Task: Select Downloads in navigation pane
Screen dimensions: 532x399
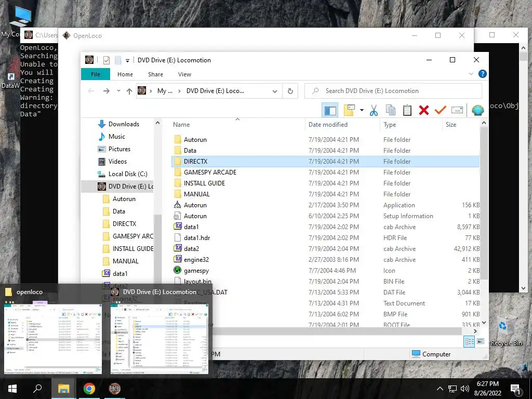Action: click(x=119, y=124)
